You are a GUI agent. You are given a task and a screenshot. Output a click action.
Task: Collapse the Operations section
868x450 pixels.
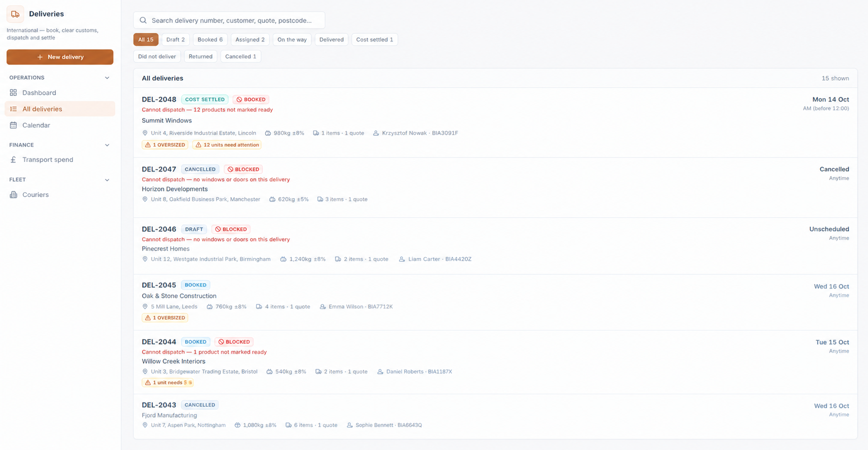(x=107, y=78)
